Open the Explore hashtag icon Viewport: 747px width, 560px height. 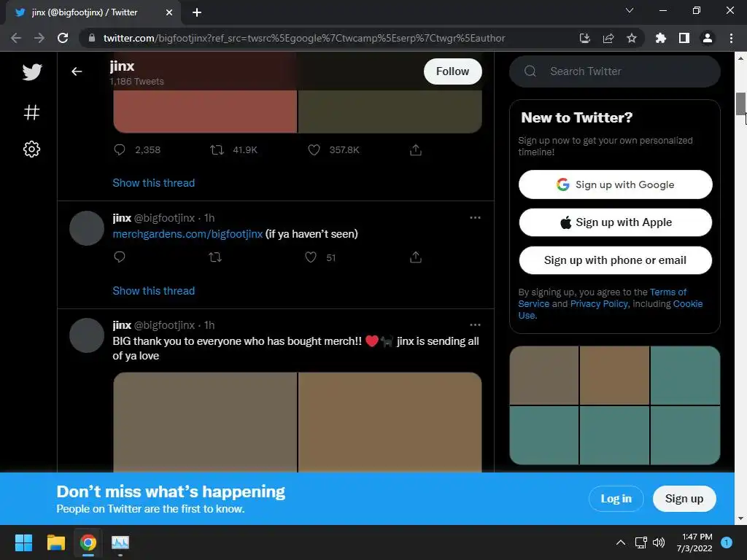coord(32,112)
